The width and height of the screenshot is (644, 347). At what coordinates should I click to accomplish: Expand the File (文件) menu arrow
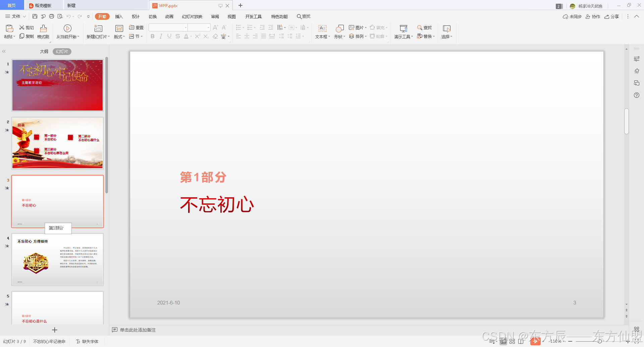(24, 16)
